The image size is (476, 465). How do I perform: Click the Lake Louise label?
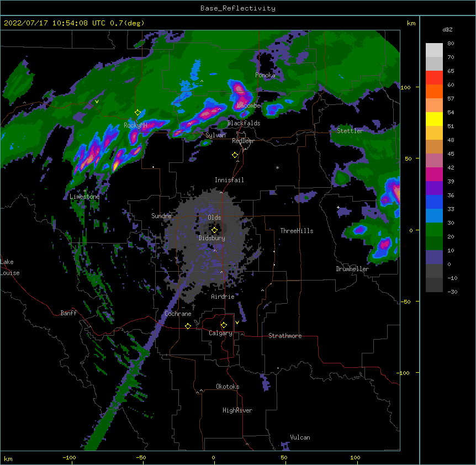pyautogui.click(x=10, y=267)
